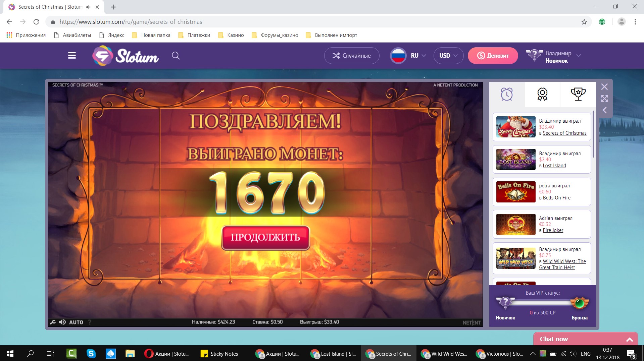Switch to Victorious Chrome taskbar window
The height and width of the screenshot is (361, 644).
point(499,354)
